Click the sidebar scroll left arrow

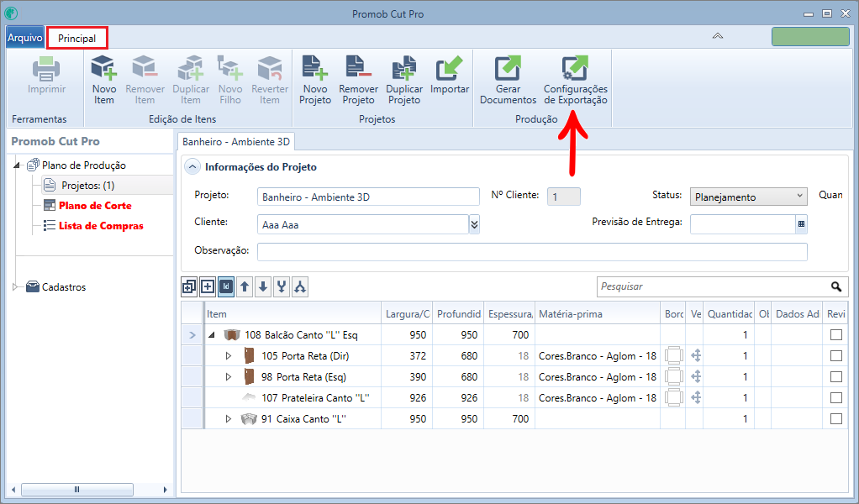(x=13, y=489)
